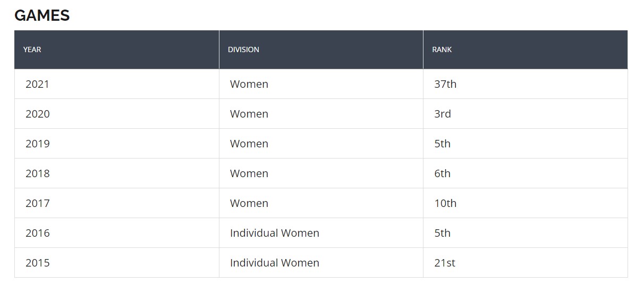Click Individual Women in the 2015 row

tap(275, 263)
